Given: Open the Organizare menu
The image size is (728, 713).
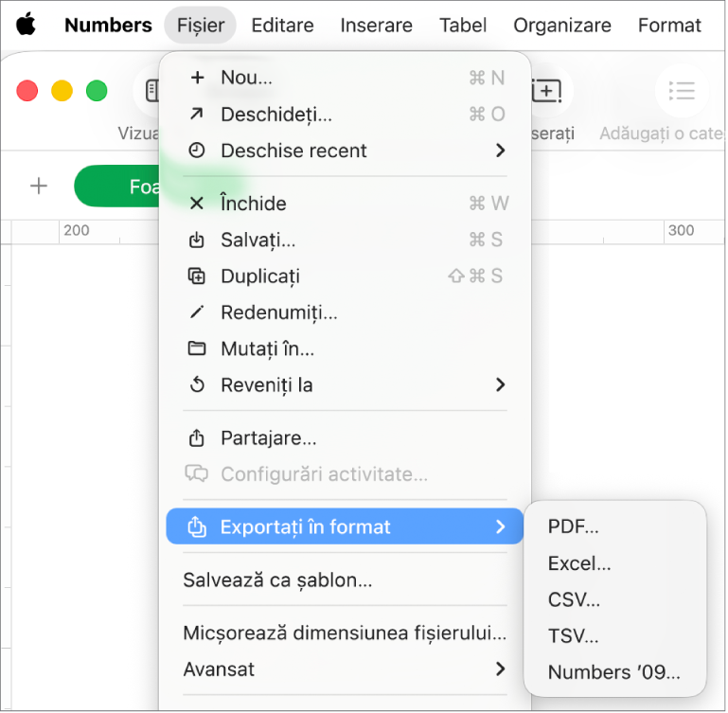Looking at the screenshot, I should tap(562, 25).
